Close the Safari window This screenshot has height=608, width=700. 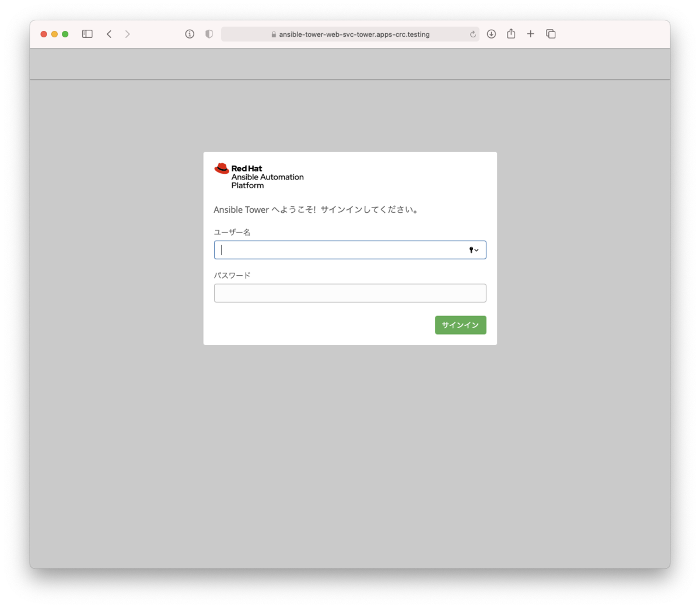(x=44, y=34)
